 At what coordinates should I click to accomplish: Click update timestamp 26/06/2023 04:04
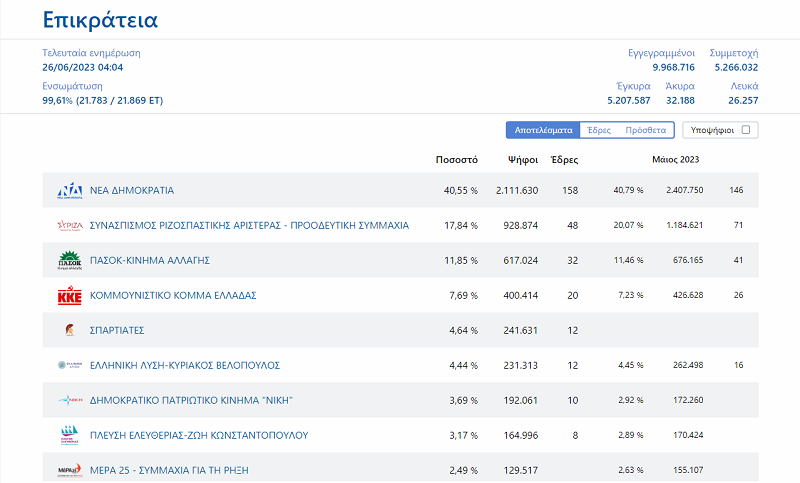click(83, 67)
